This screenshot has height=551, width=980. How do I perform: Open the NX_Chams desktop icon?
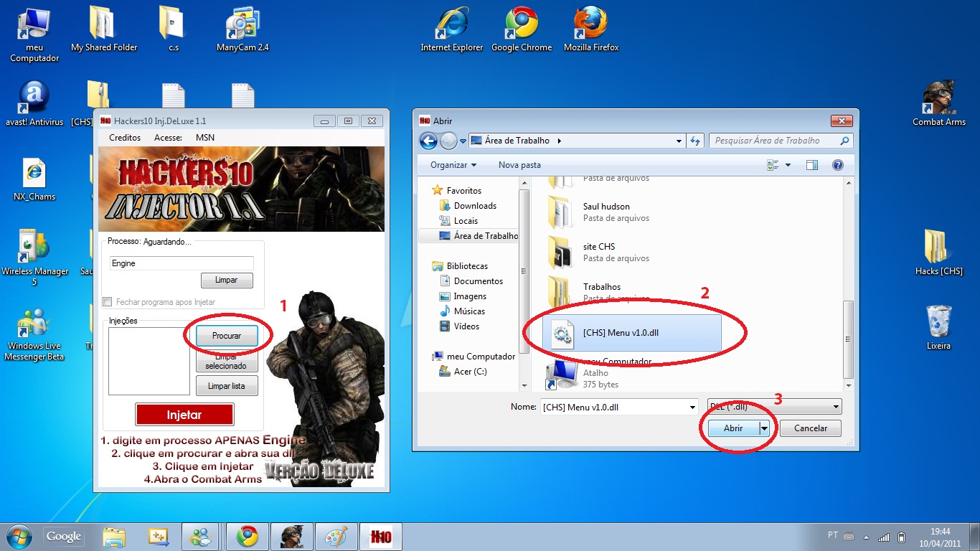[x=34, y=179]
